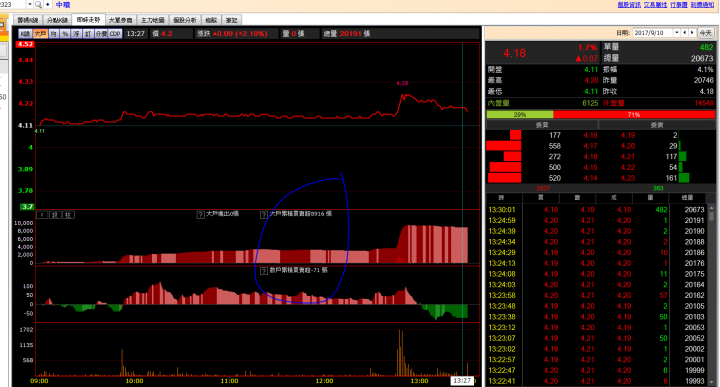Open the stock code dropdown arrow
Viewport: 720px width, 387px height.
30,5
